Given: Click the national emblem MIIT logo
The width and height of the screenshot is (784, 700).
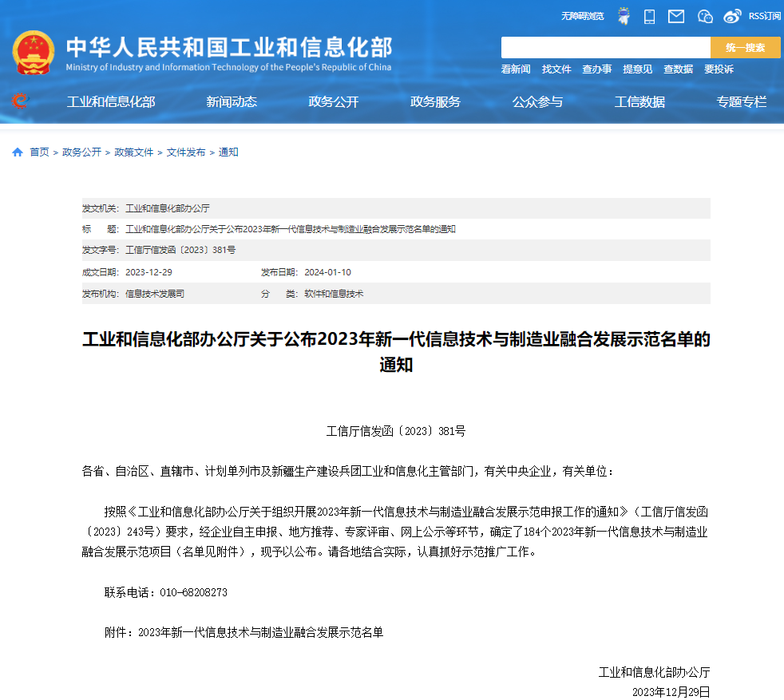Looking at the screenshot, I should pyautogui.click(x=33, y=53).
